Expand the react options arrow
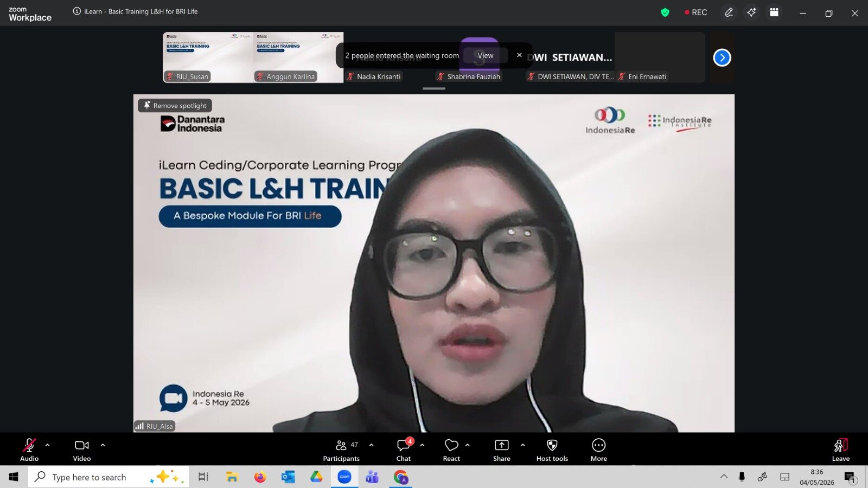868x488 pixels. (x=468, y=445)
